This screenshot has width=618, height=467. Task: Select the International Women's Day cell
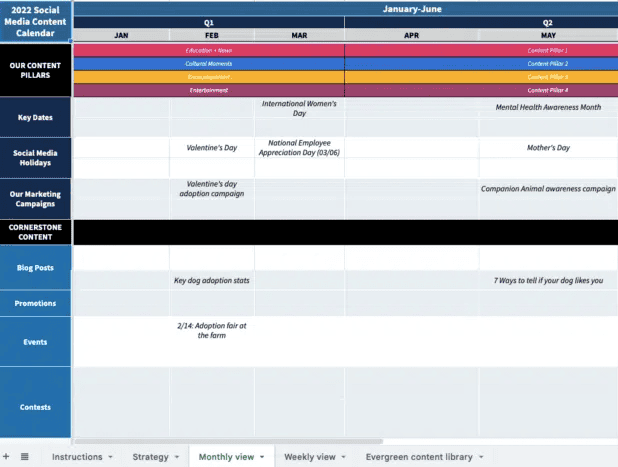pyautogui.click(x=299, y=108)
